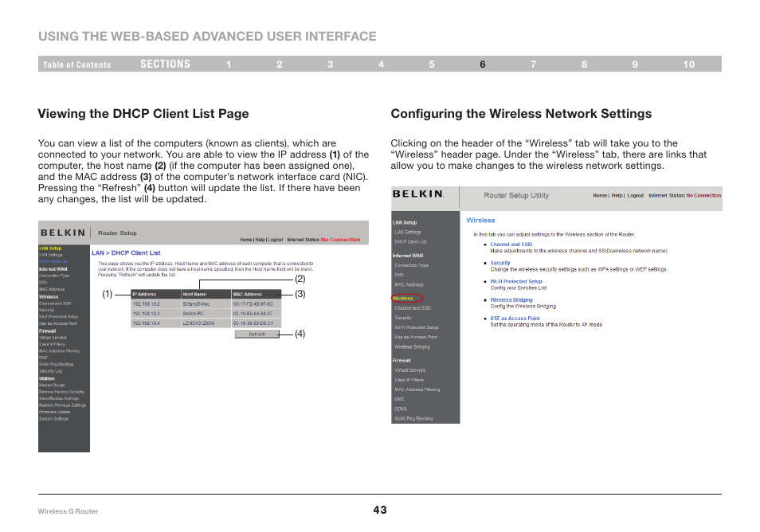Click Refresh button in DHCP Client List

tap(257, 334)
